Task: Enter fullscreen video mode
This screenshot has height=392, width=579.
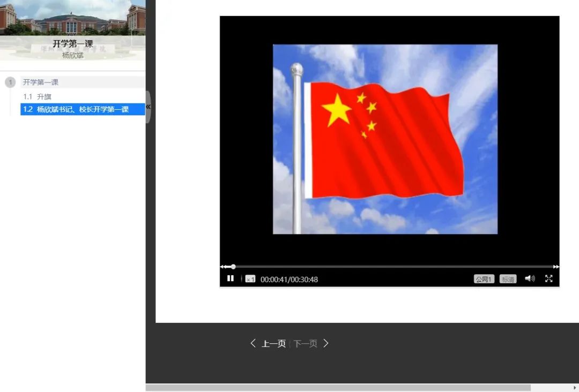Action: (x=548, y=278)
